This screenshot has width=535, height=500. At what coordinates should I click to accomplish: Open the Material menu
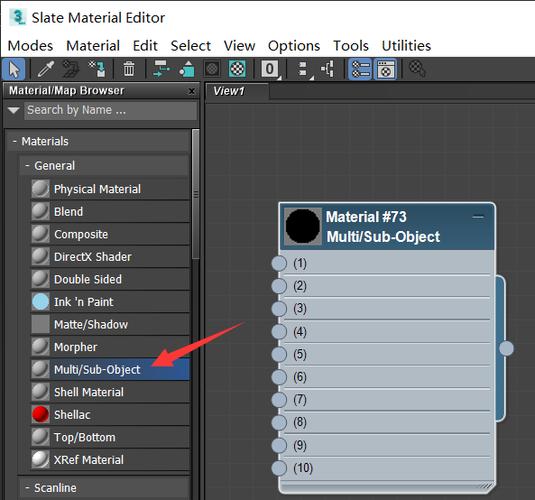(x=93, y=45)
